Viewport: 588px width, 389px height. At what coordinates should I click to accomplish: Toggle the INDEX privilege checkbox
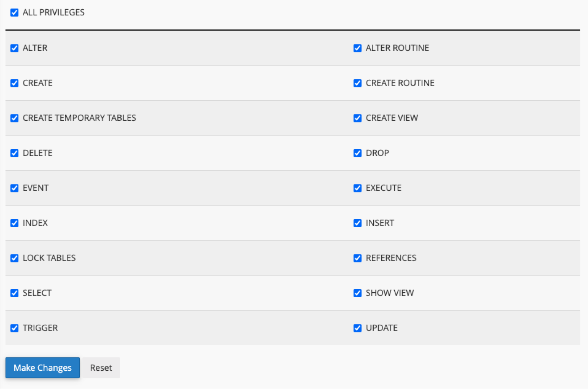click(14, 223)
